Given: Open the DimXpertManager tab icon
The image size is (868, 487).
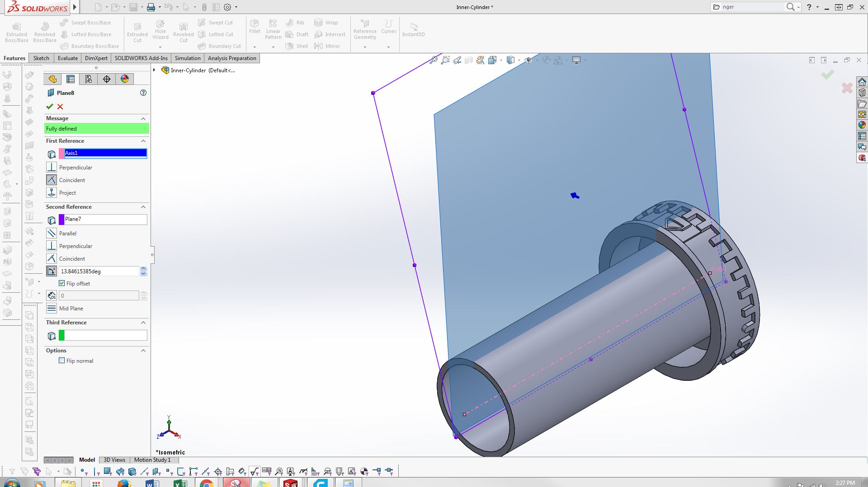Looking at the screenshot, I should click(x=107, y=79).
